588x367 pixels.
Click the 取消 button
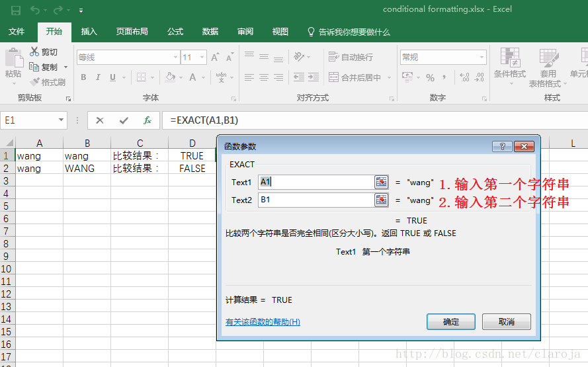tap(506, 321)
